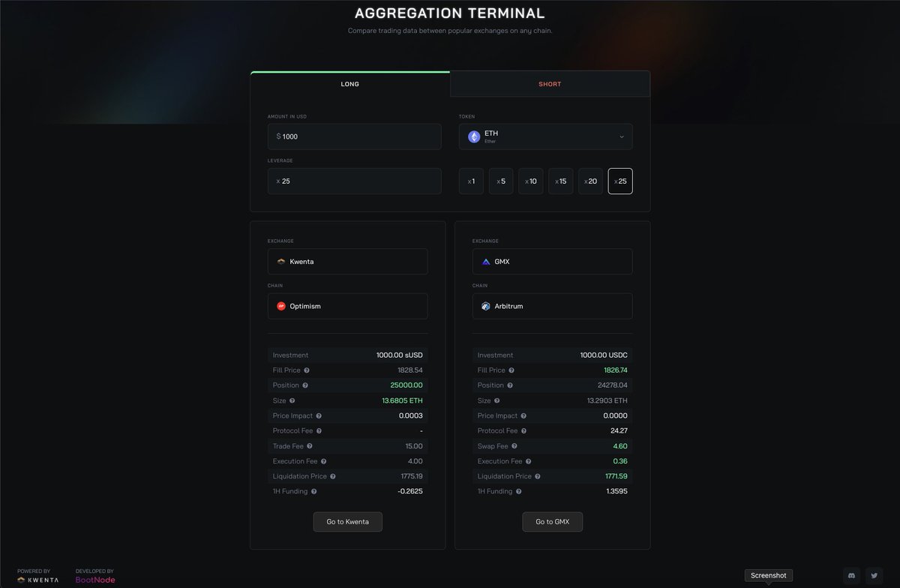The height and width of the screenshot is (588, 900).
Task: Open the GMX exchange selector
Action: click(553, 262)
